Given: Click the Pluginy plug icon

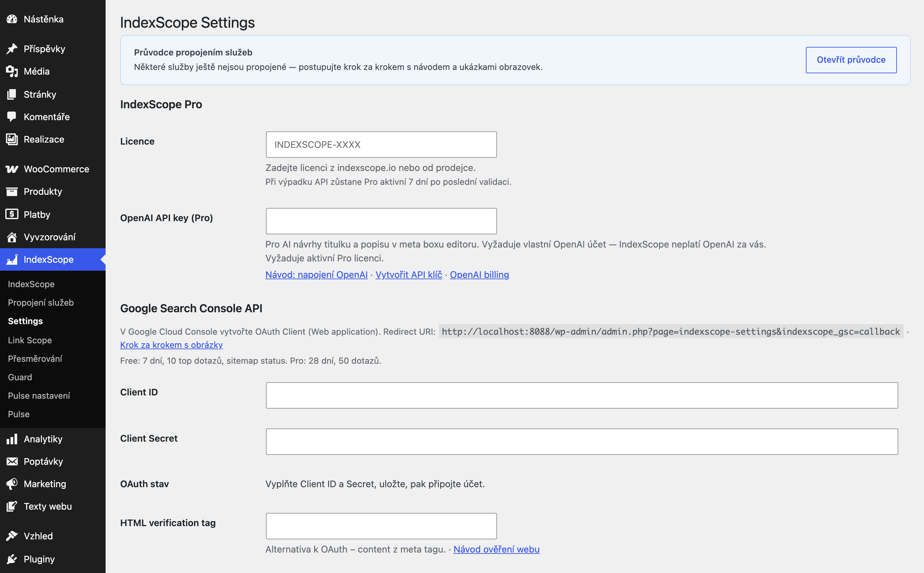Looking at the screenshot, I should coord(12,559).
